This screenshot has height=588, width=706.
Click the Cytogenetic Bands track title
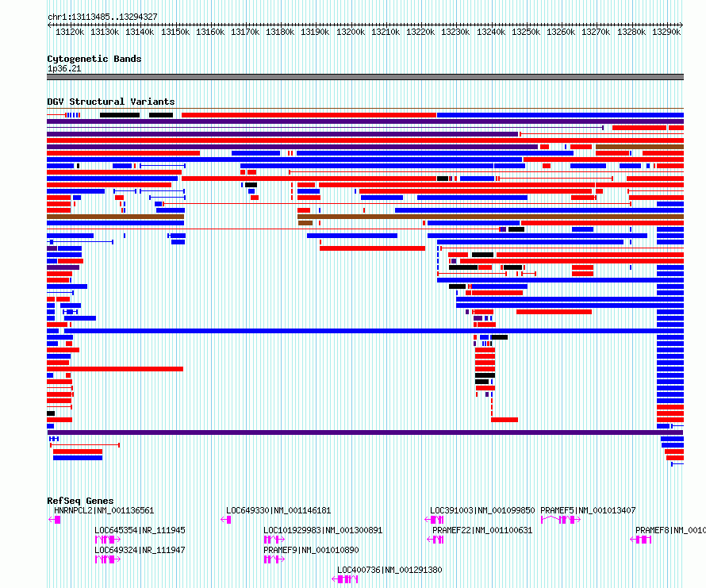click(94, 59)
